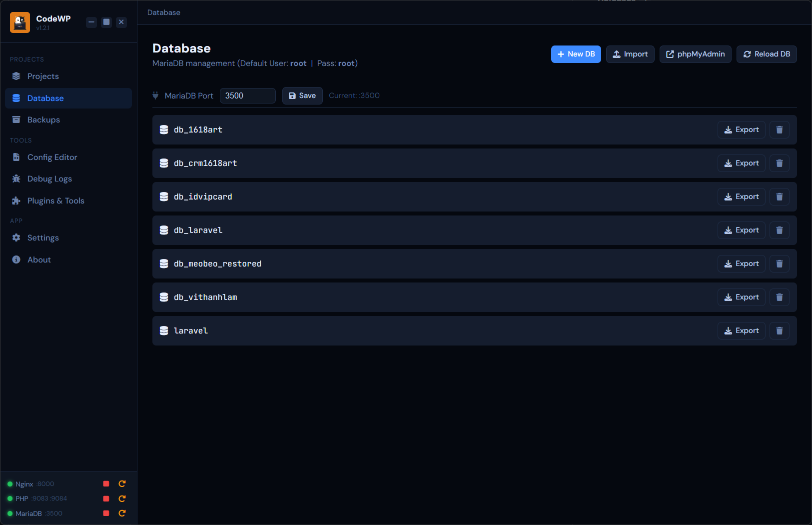Viewport: 812px width, 525px height.
Task: Go to Backups in sidebar
Action: 43,120
